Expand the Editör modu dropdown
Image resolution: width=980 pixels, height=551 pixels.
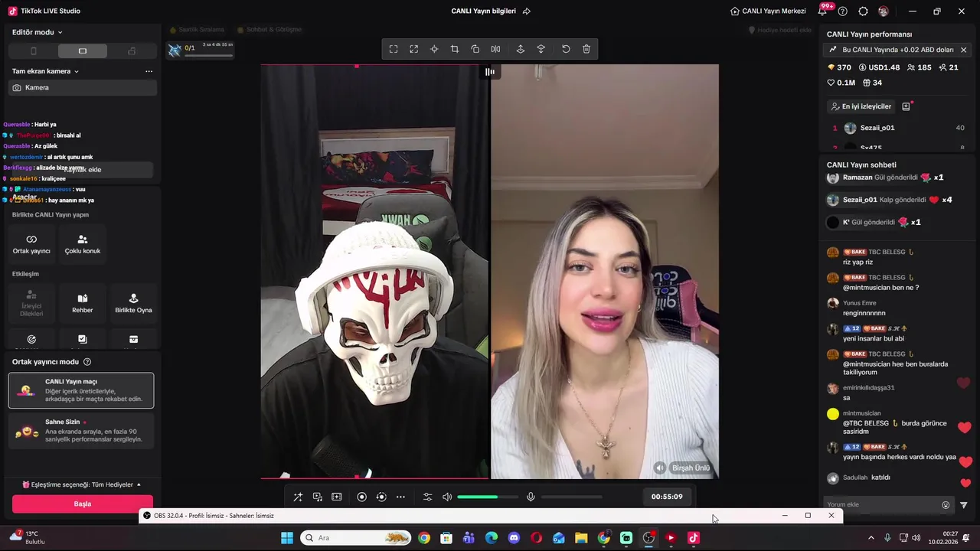[x=38, y=32]
